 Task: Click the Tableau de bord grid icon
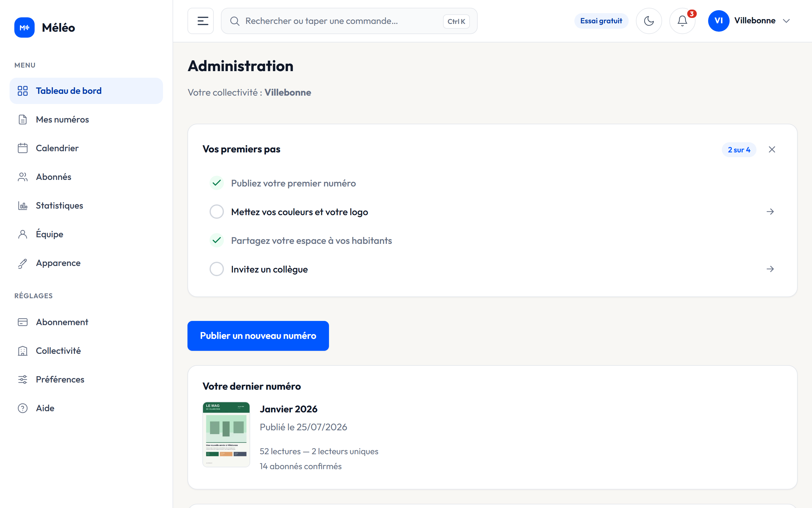[22, 91]
